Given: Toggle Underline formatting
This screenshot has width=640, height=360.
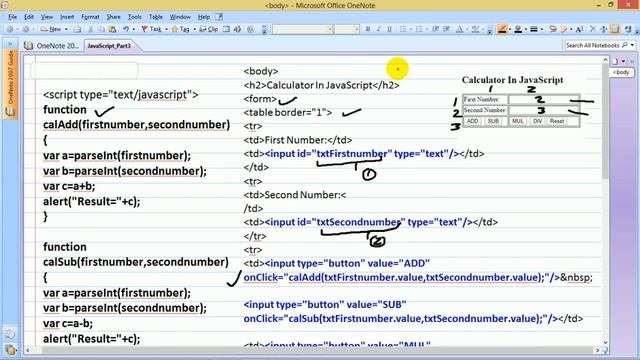Looking at the screenshot, I should click(389, 29).
